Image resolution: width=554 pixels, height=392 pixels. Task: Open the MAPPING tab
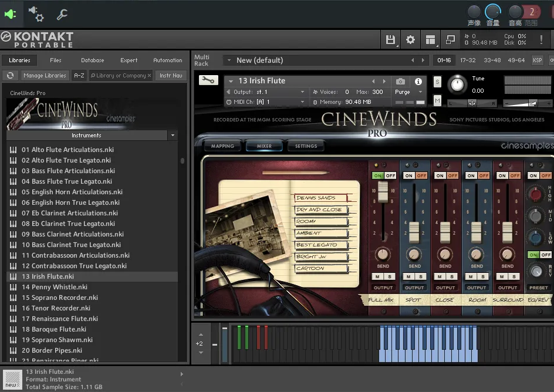(222, 146)
